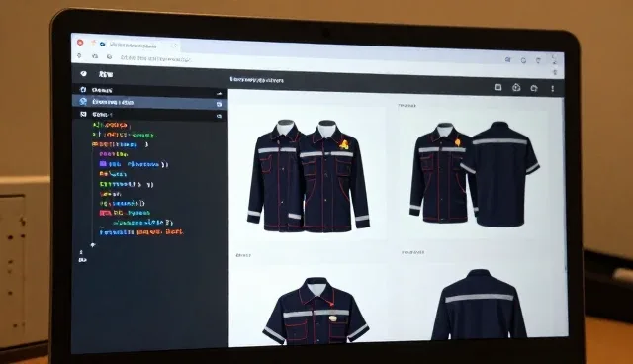Click the globe icon on the highlighted sidebar row
633x364 pixels.
(x=83, y=101)
